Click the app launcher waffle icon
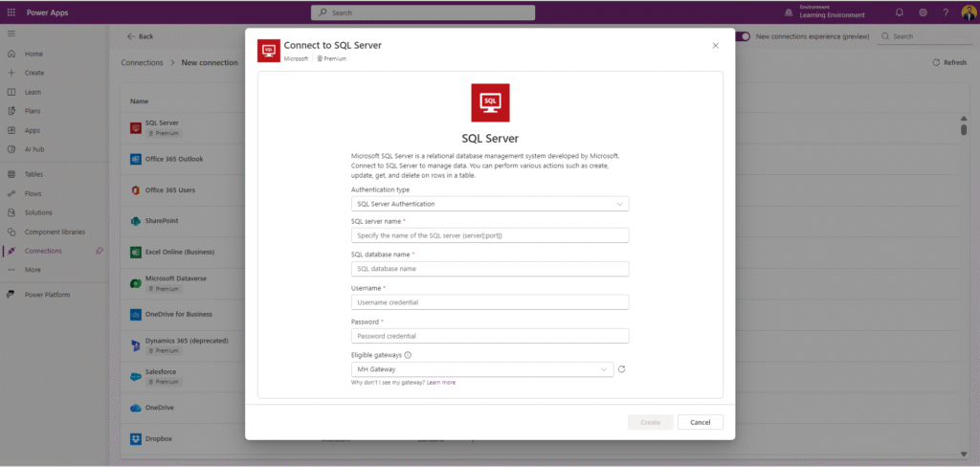The image size is (980, 467). pyautogui.click(x=11, y=12)
